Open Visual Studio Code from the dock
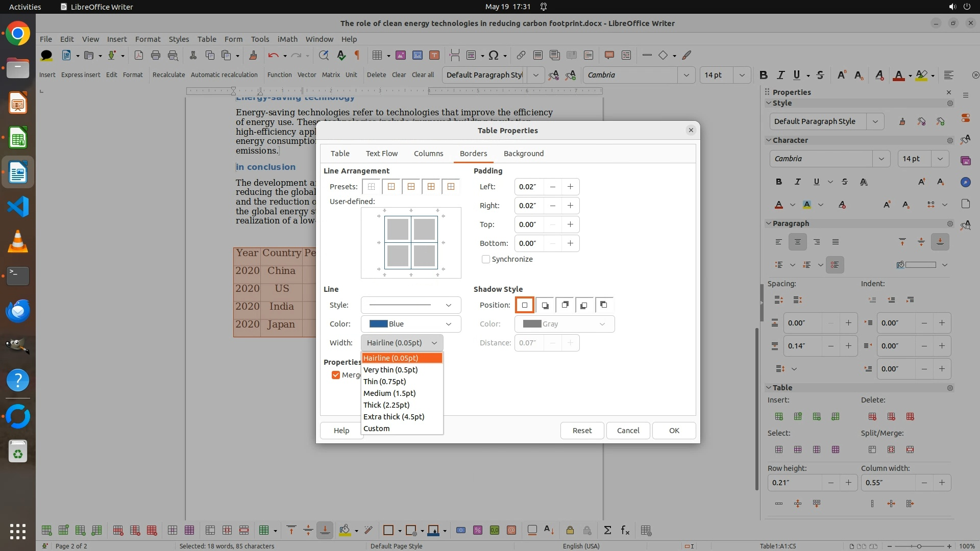This screenshot has height=551, width=980. (18, 207)
